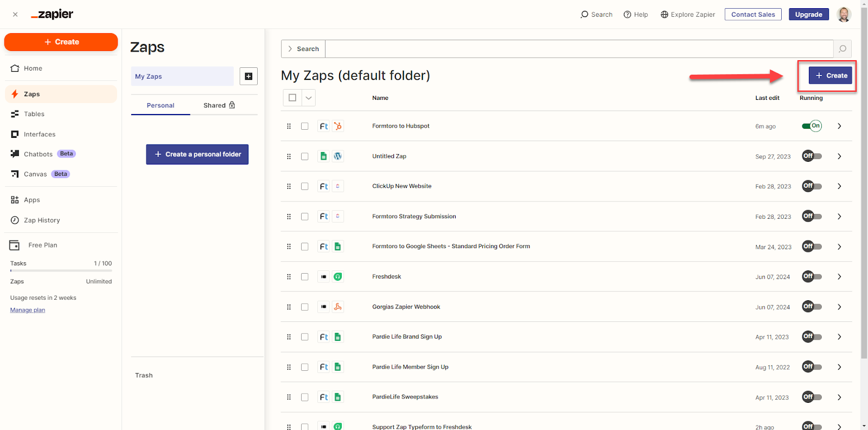Expand Formtoro to Hubspot row chevron

point(839,126)
